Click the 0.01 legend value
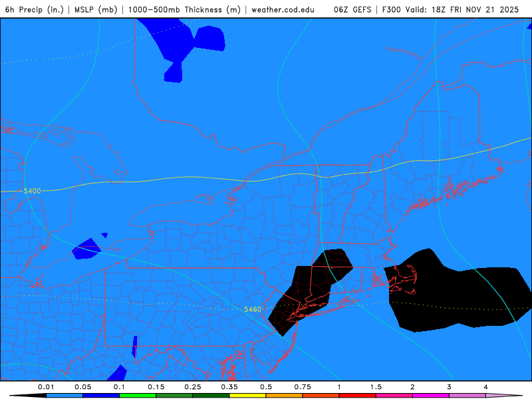 [x=46, y=387]
